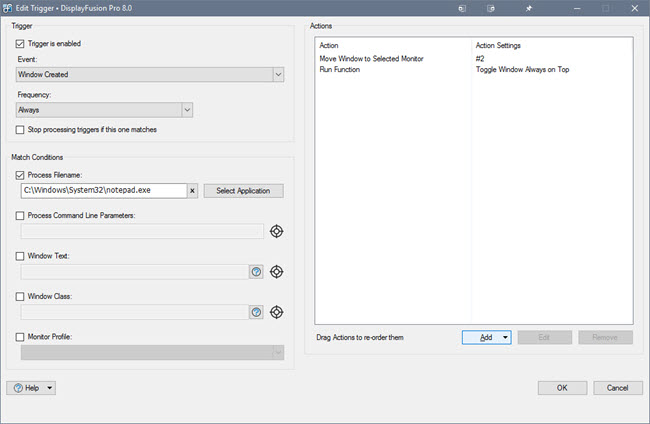Expand the Help button dropdown arrow

(49, 388)
